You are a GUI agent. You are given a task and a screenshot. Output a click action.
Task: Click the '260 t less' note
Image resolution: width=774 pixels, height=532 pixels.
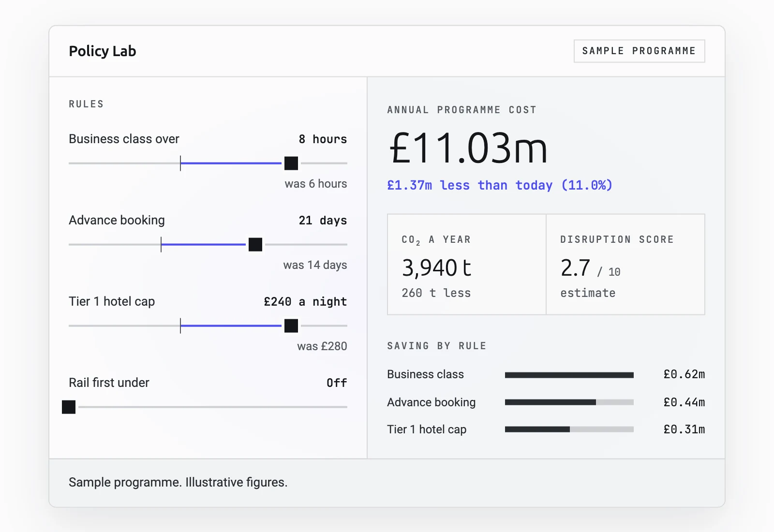click(x=436, y=293)
